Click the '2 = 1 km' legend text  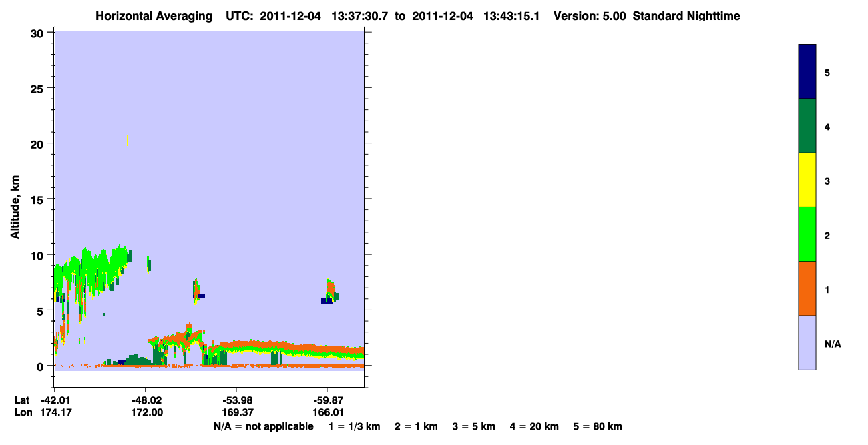416,426
